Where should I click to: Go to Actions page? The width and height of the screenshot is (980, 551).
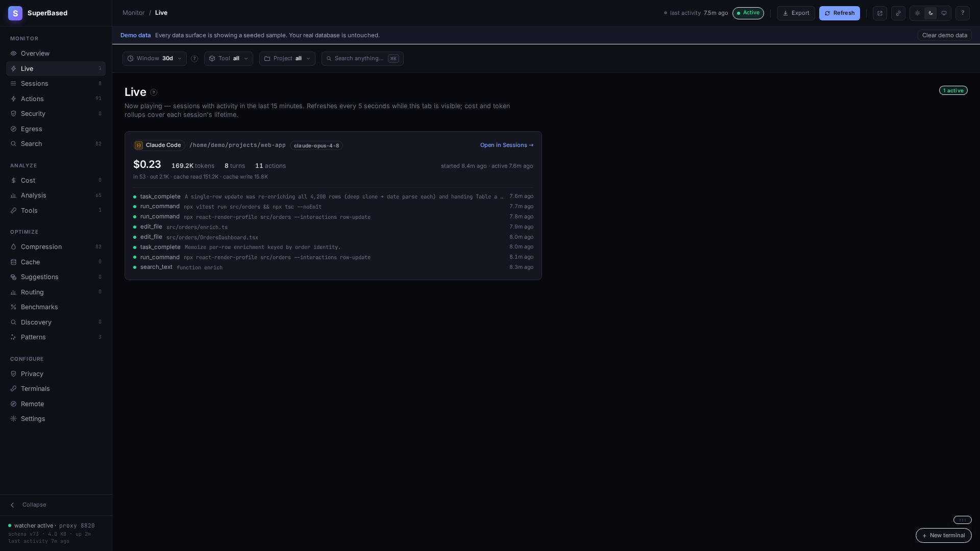(56, 99)
